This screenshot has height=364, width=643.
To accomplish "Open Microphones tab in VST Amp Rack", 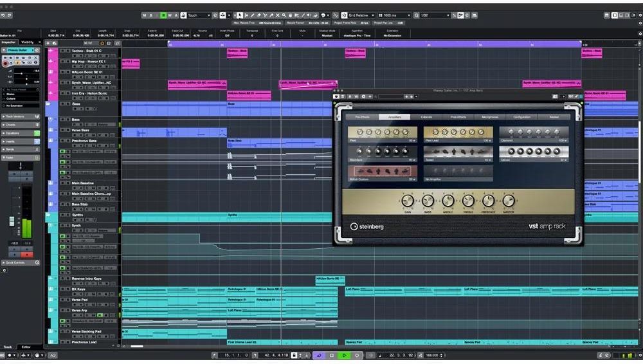I will click(490, 117).
